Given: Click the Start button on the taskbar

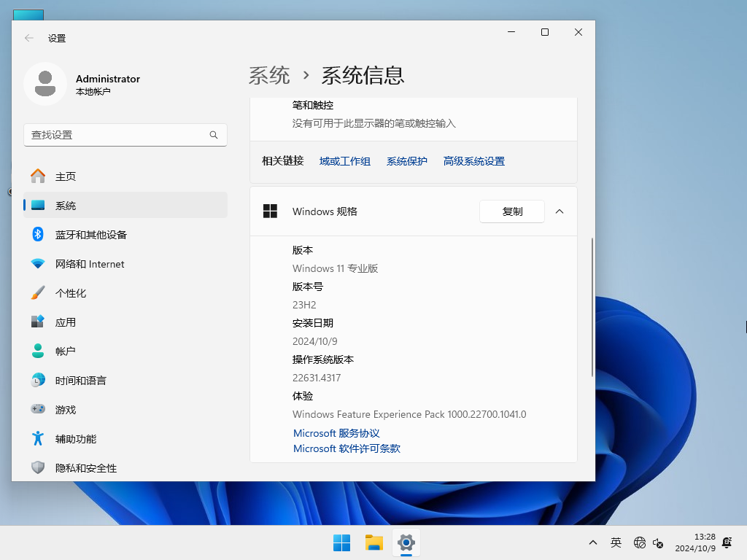Looking at the screenshot, I should [341, 542].
